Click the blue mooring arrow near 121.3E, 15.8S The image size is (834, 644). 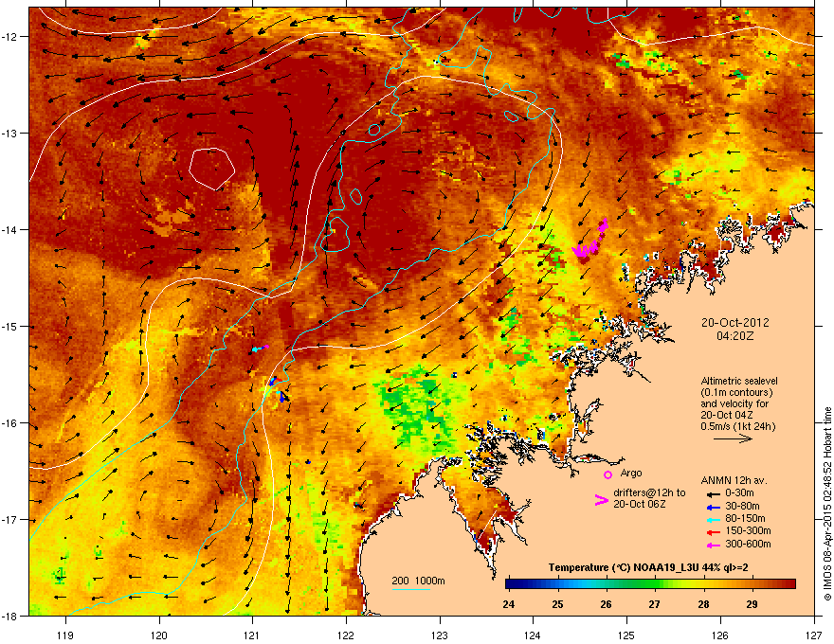(x=283, y=397)
